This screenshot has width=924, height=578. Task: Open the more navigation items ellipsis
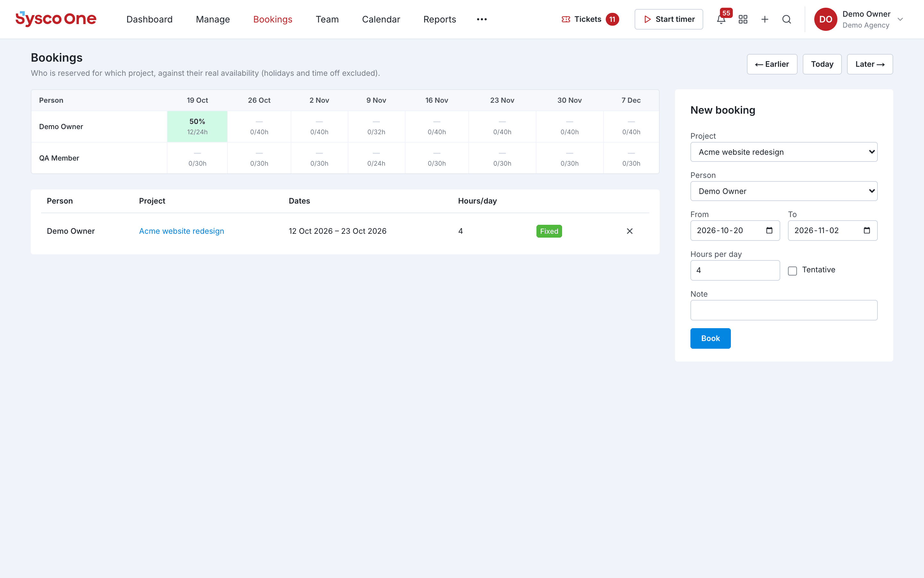[x=482, y=19]
